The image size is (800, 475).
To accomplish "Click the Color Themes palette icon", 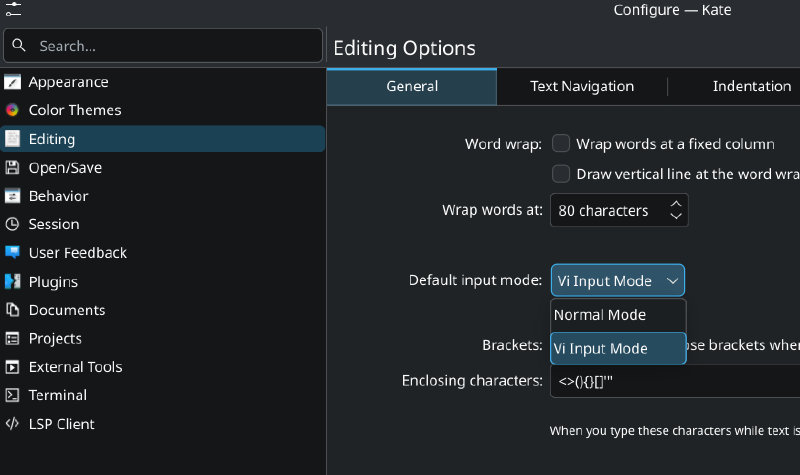I will pyautogui.click(x=12, y=110).
